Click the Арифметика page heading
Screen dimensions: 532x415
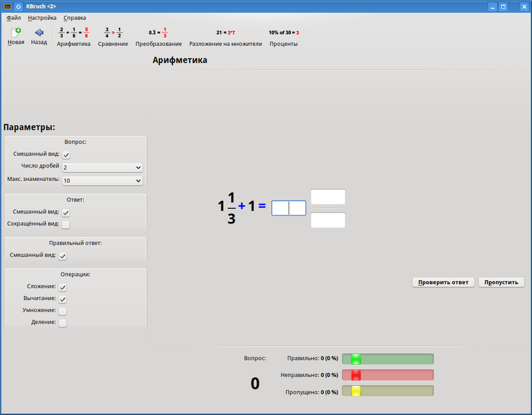pos(180,60)
